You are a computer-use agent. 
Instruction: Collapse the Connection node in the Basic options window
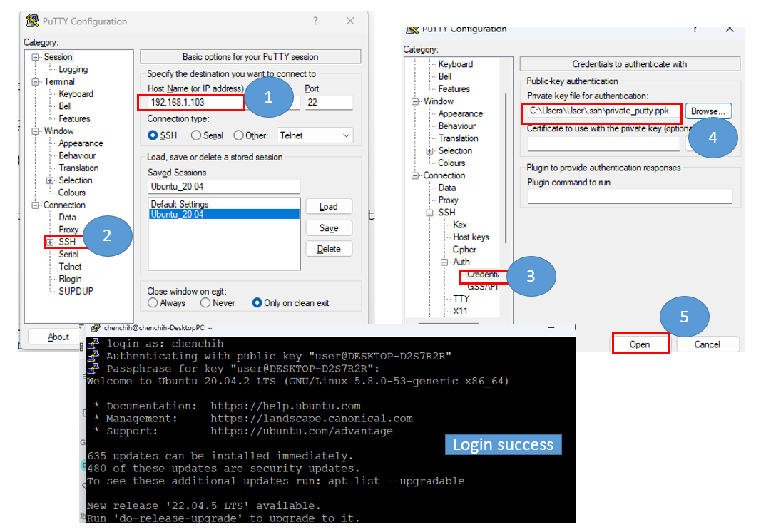(35, 205)
